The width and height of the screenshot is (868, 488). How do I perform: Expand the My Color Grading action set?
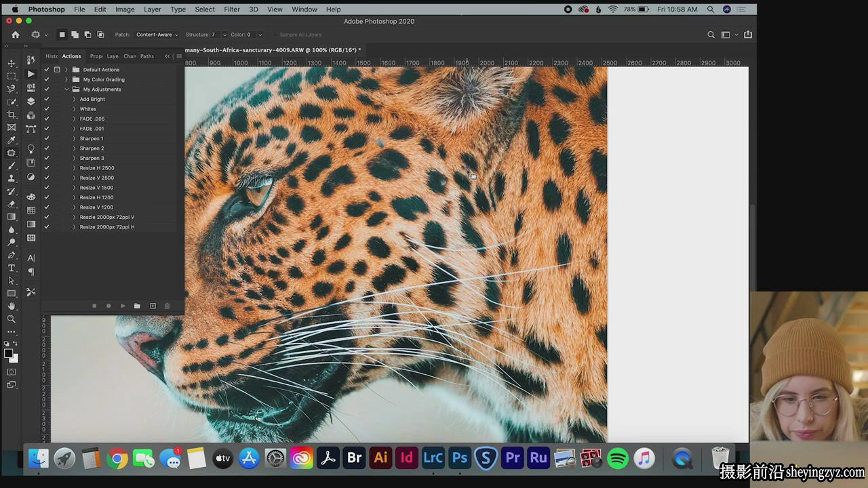click(66, 79)
